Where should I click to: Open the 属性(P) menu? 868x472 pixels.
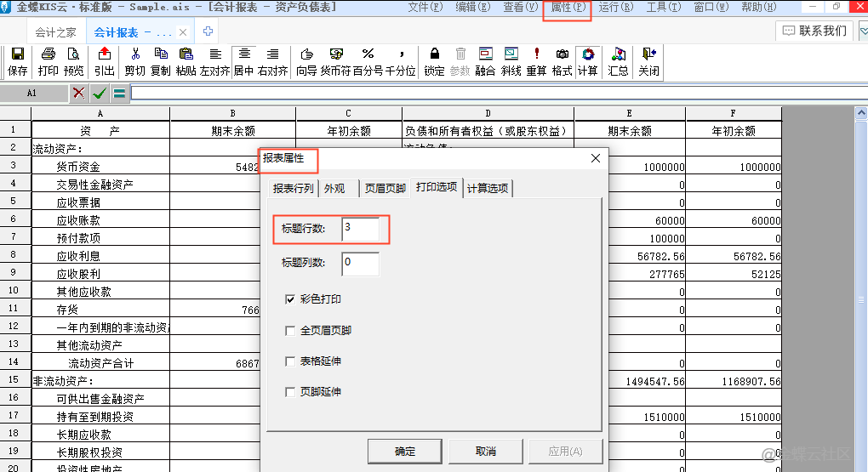click(x=568, y=8)
